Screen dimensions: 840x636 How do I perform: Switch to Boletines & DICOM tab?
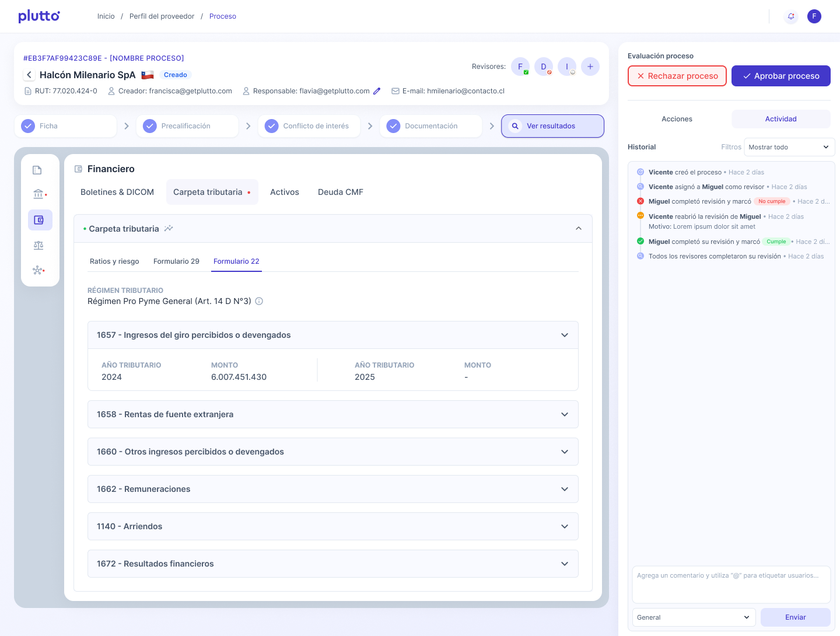click(x=117, y=192)
